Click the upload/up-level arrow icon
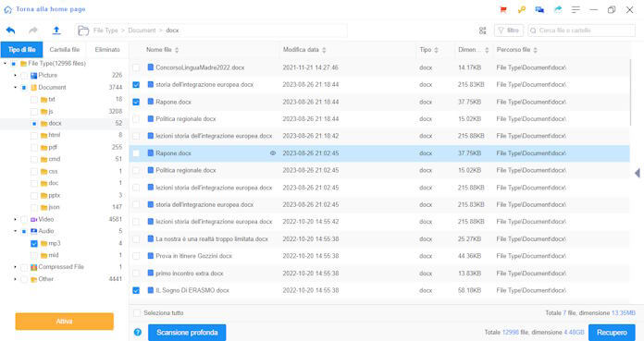 coord(56,30)
